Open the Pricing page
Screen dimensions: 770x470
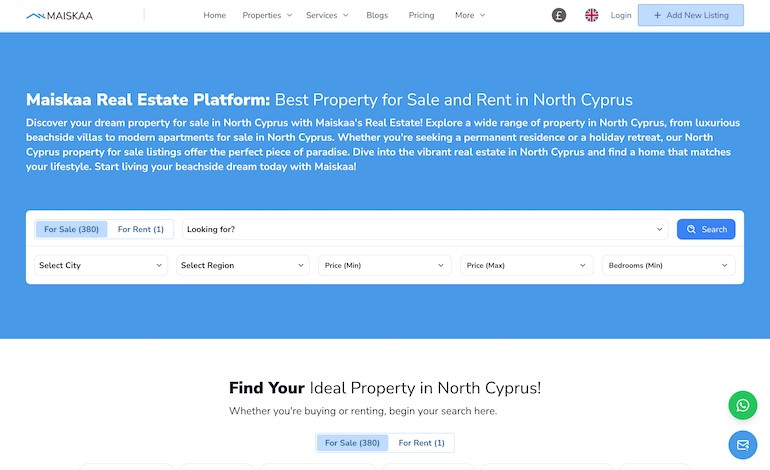[421, 15]
